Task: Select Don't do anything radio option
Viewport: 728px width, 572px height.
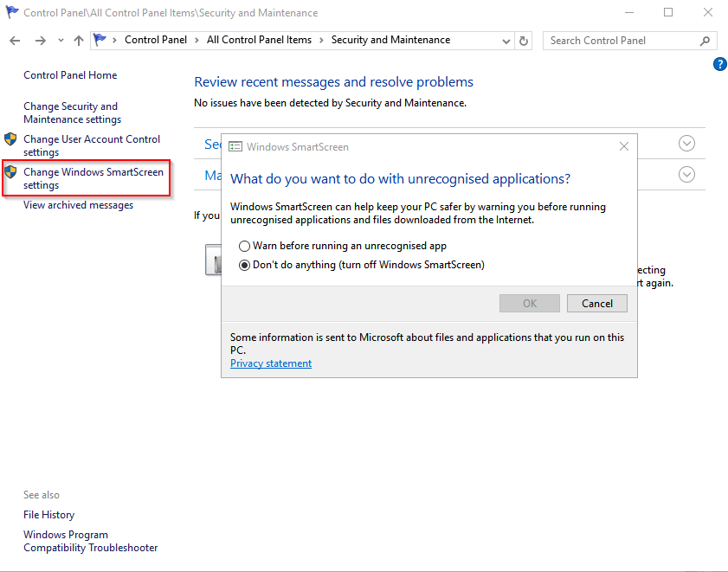Action: pos(362,265)
